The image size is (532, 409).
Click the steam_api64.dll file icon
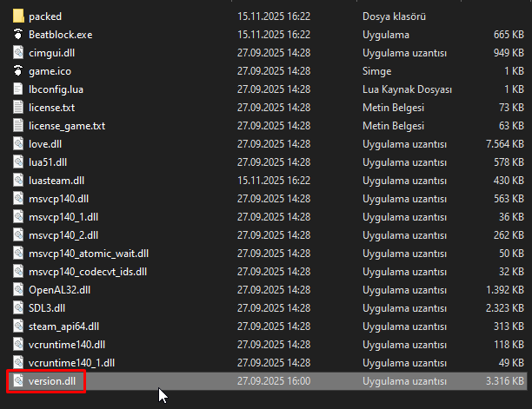(x=18, y=327)
